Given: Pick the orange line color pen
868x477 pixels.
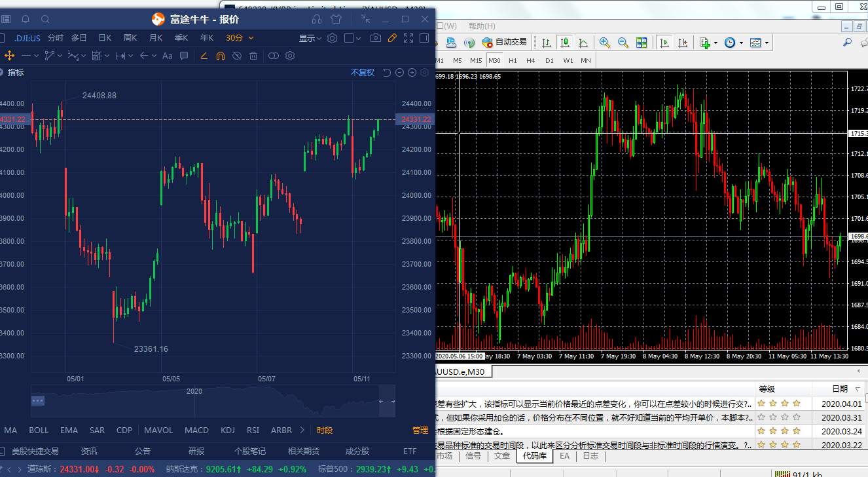Looking at the screenshot, I should [204, 56].
